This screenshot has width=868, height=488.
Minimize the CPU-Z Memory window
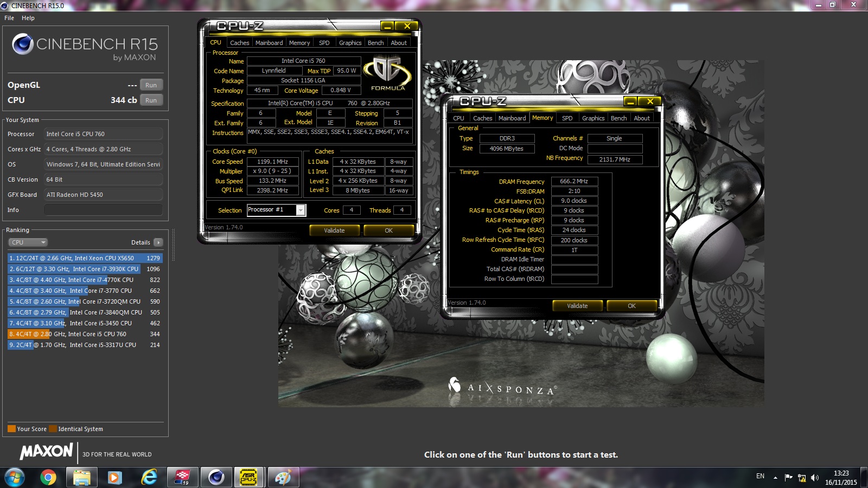point(630,101)
